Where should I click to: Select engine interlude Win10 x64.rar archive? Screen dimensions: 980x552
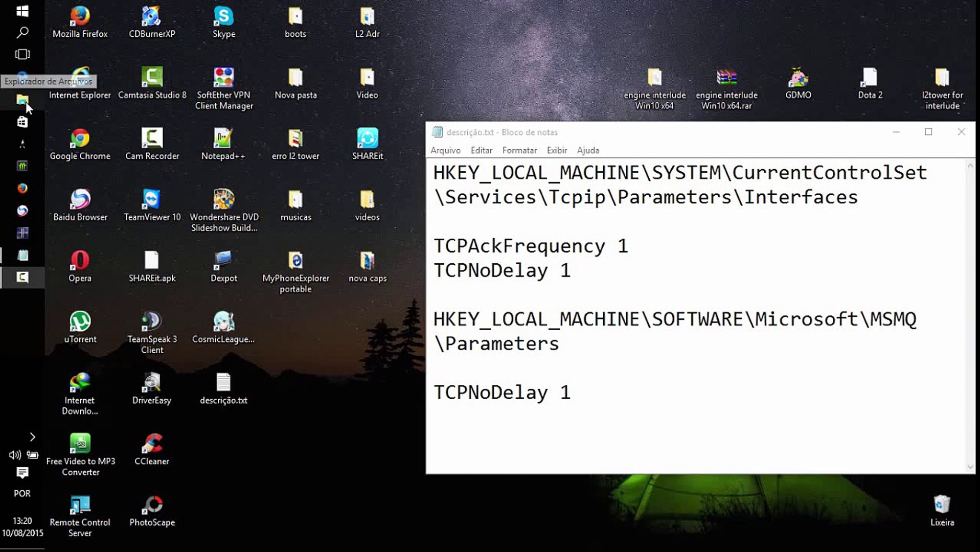click(726, 88)
